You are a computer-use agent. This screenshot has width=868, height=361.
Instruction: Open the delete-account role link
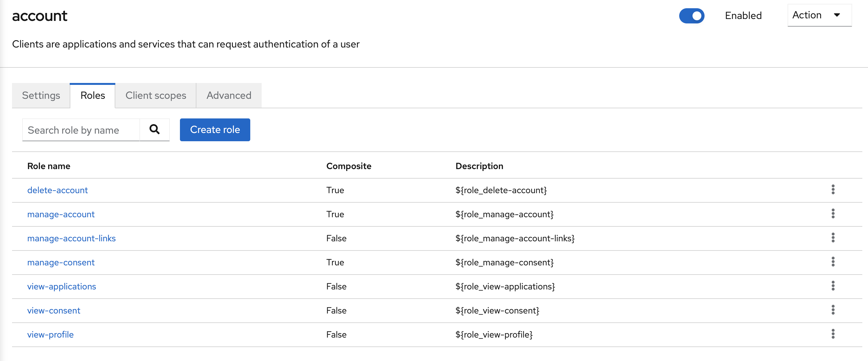pos(58,190)
